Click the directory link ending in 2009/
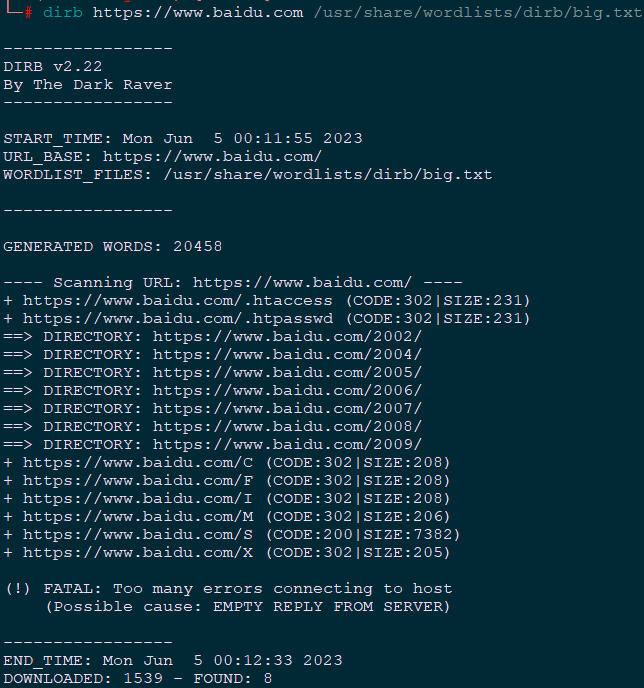Viewport: 644px width, 688px height. pos(287,444)
